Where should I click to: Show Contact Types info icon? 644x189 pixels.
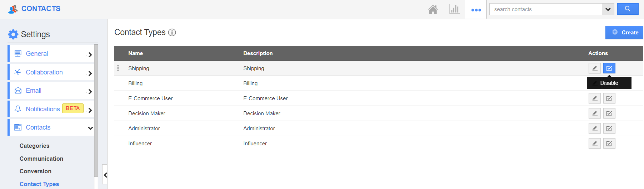point(172,33)
